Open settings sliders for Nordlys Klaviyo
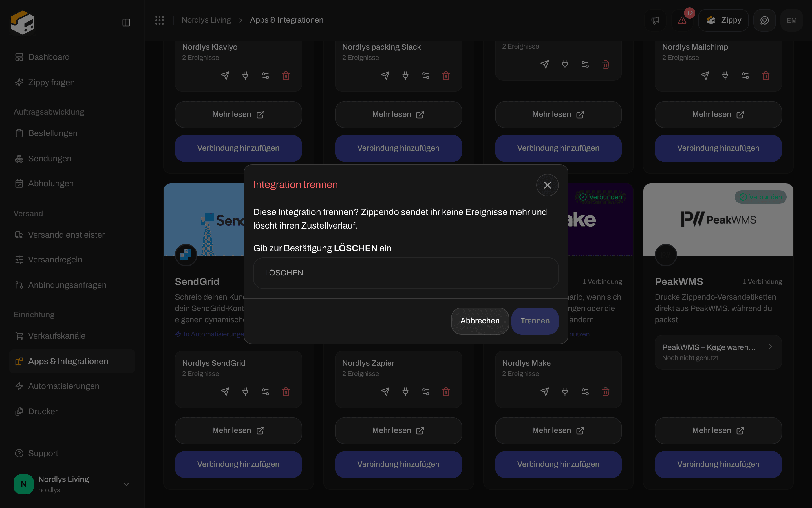This screenshot has height=508, width=812. [x=265, y=76]
